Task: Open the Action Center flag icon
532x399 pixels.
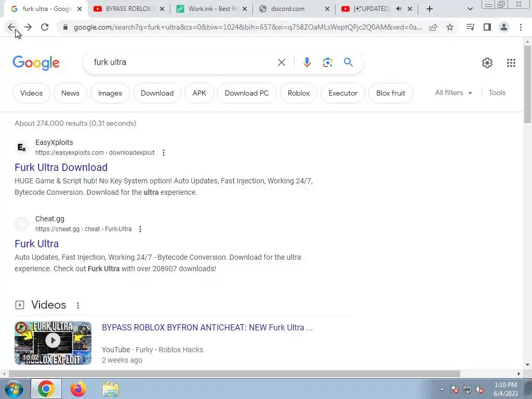Action: pyautogui.click(x=454, y=390)
